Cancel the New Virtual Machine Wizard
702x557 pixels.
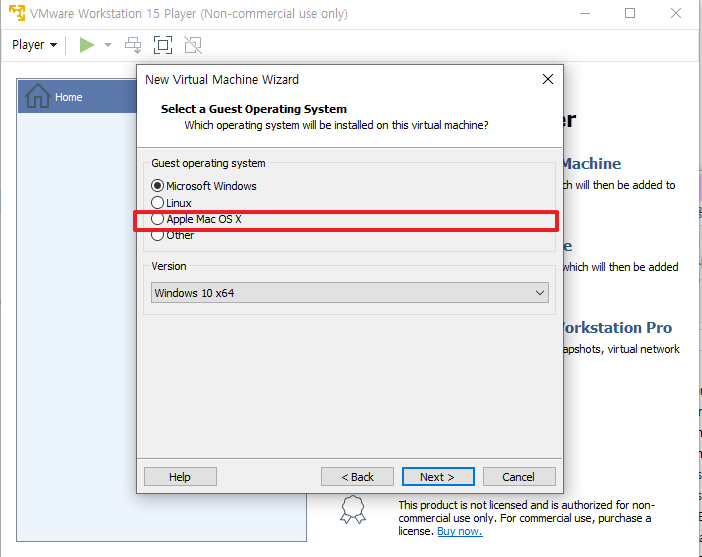pyautogui.click(x=519, y=477)
